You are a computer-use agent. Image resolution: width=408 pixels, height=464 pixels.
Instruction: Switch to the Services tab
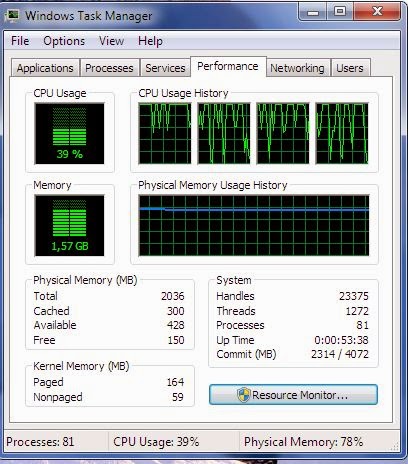pyautogui.click(x=165, y=68)
